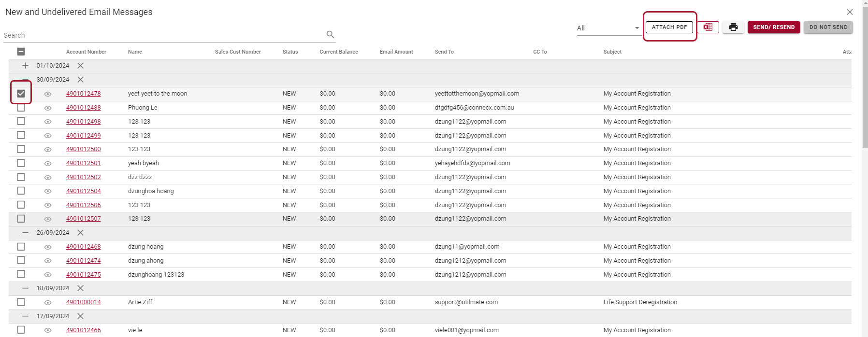Collapse the 18/09/2024 date group
Viewport: 868px width, 337px height.
(25, 288)
